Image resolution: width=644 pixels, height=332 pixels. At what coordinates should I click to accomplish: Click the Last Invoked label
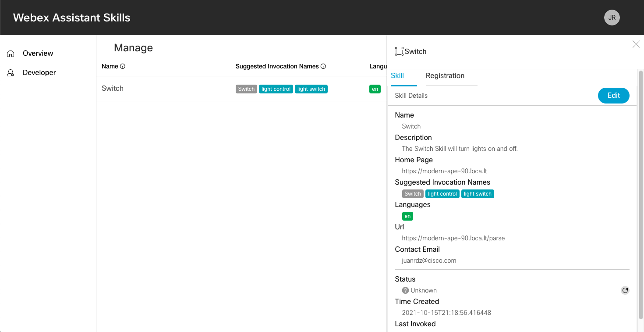click(x=415, y=324)
